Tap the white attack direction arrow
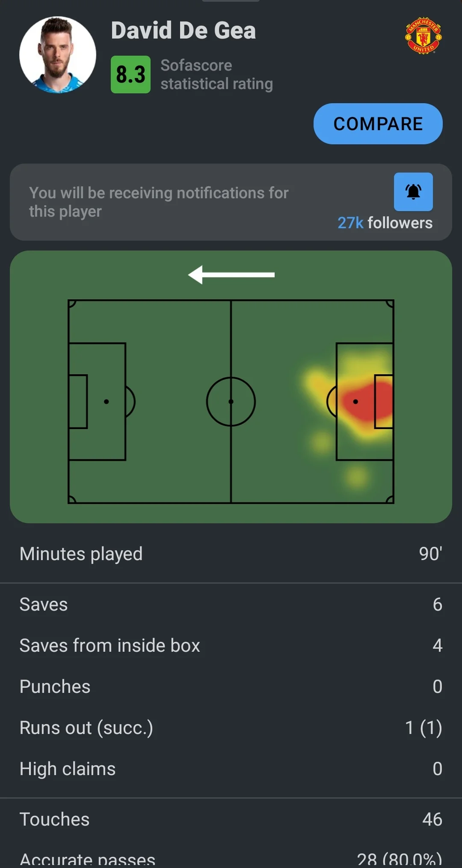 point(231,275)
